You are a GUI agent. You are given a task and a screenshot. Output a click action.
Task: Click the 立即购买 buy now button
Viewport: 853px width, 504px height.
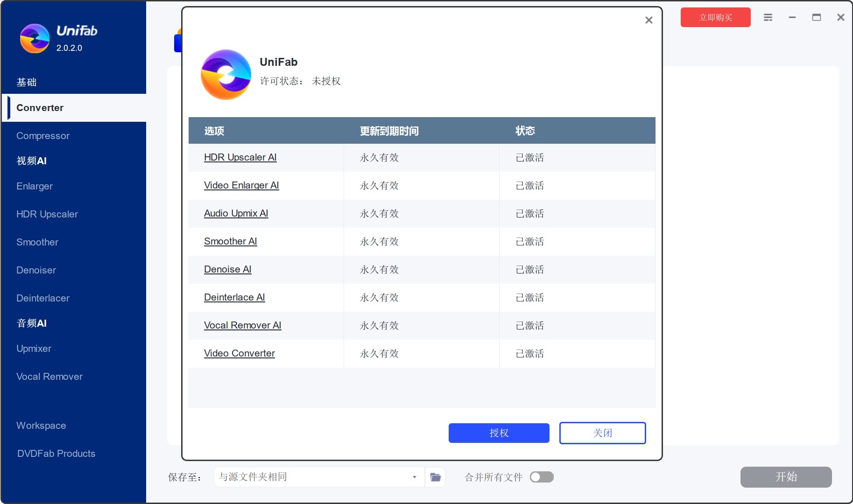[715, 17]
